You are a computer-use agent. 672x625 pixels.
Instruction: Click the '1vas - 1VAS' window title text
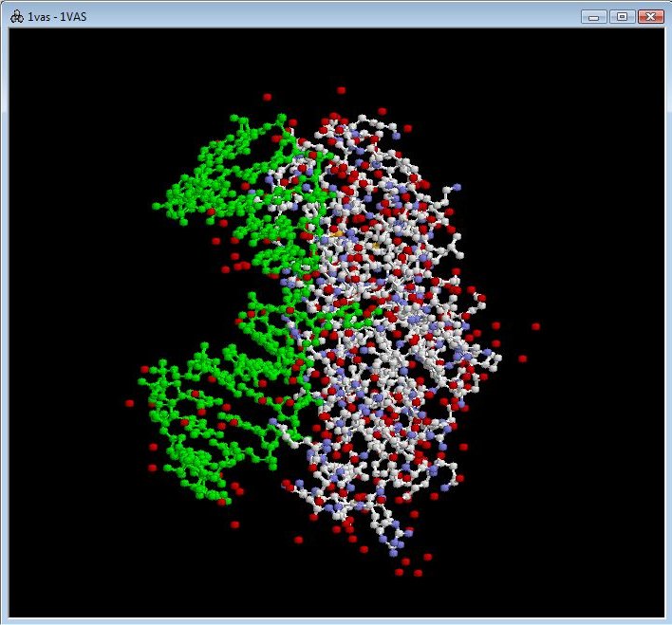click(x=57, y=17)
